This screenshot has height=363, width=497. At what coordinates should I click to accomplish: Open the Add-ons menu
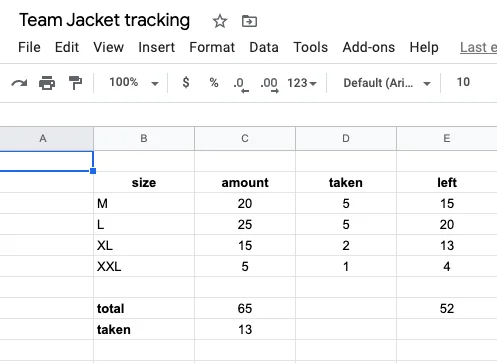tap(369, 47)
